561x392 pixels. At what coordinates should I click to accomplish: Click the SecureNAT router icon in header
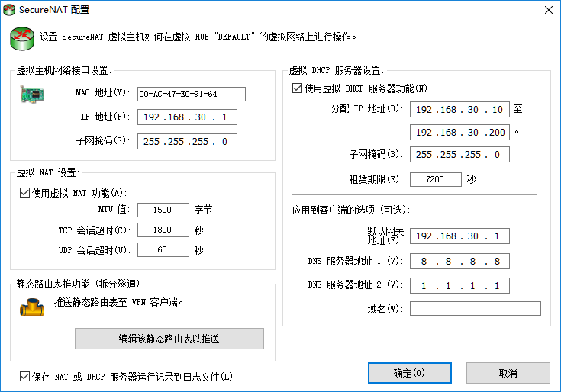(x=21, y=36)
